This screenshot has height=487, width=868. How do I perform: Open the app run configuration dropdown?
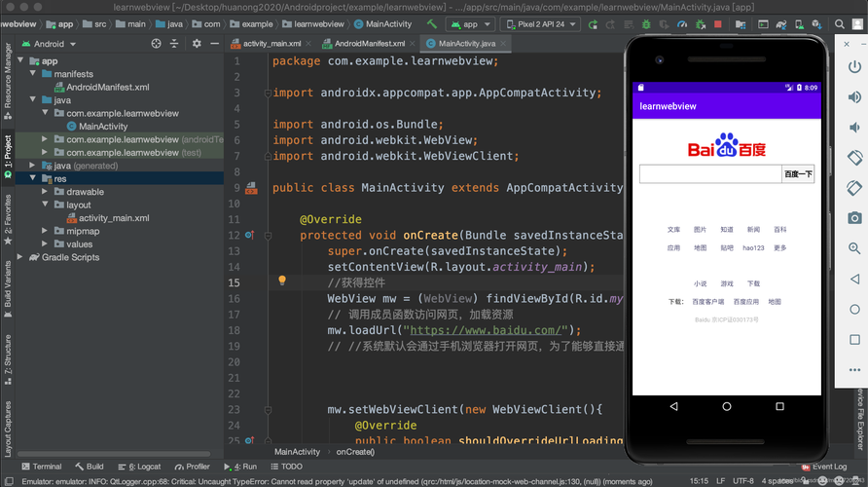coord(471,24)
